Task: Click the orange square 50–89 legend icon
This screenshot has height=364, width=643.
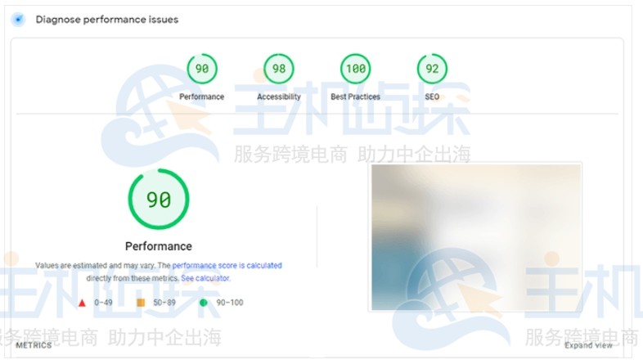Action: [x=141, y=303]
